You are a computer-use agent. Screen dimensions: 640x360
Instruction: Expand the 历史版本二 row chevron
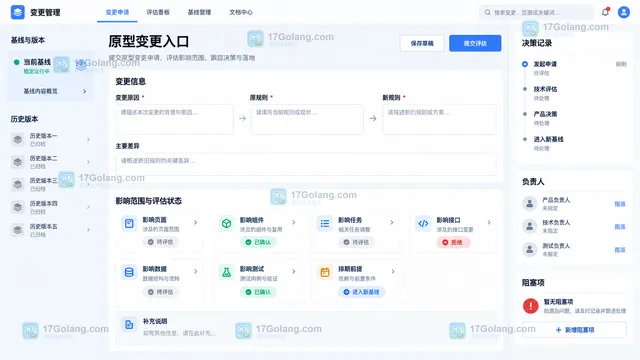coord(88,162)
